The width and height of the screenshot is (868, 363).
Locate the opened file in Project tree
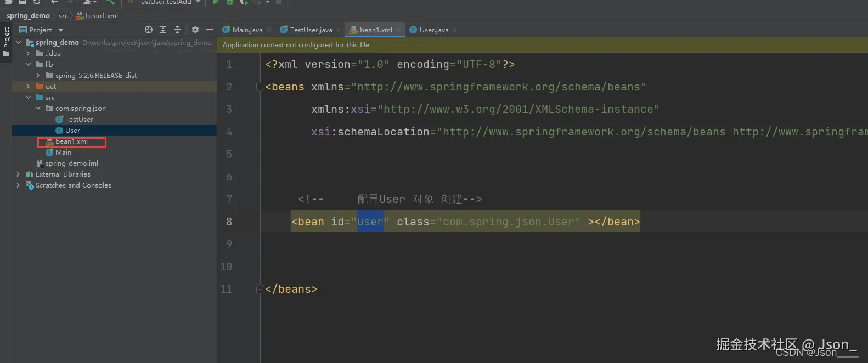pyautogui.click(x=149, y=30)
